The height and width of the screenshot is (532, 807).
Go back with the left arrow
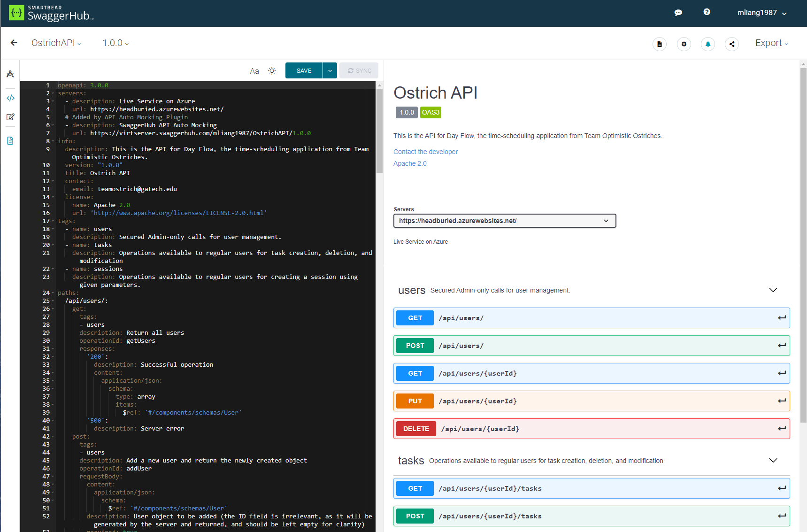(x=14, y=43)
